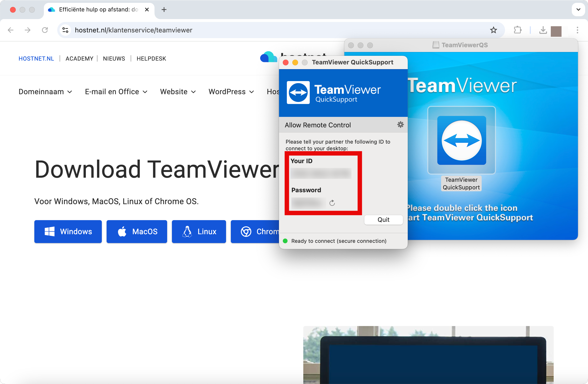Bookmark this page with the star icon
588x384 pixels.
click(493, 30)
